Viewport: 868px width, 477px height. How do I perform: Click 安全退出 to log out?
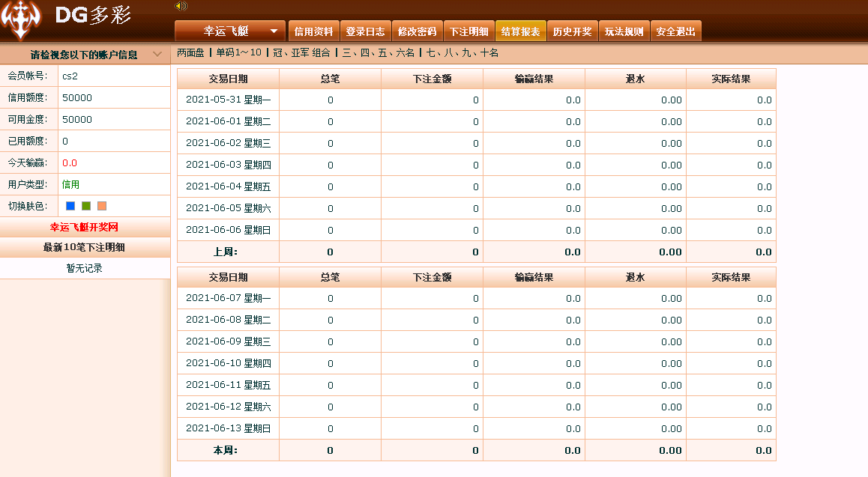click(675, 31)
